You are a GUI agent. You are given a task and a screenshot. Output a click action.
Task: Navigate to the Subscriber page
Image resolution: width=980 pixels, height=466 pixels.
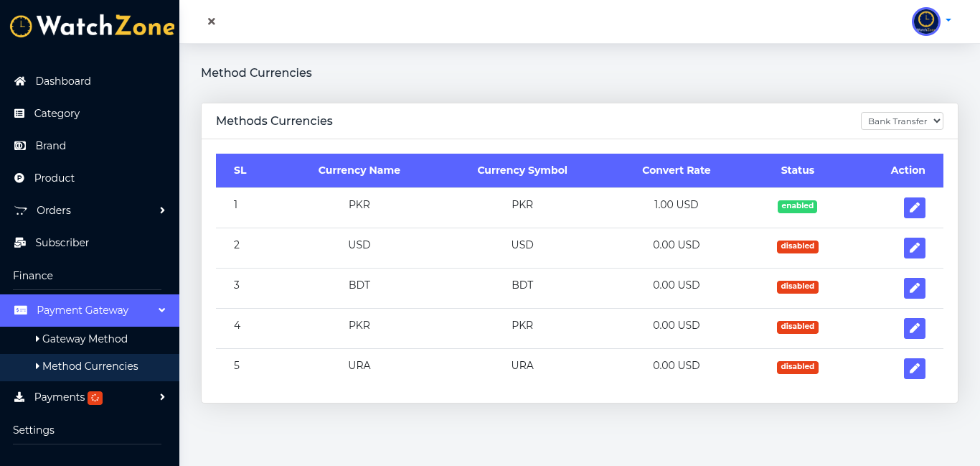pyautogui.click(x=62, y=243)
